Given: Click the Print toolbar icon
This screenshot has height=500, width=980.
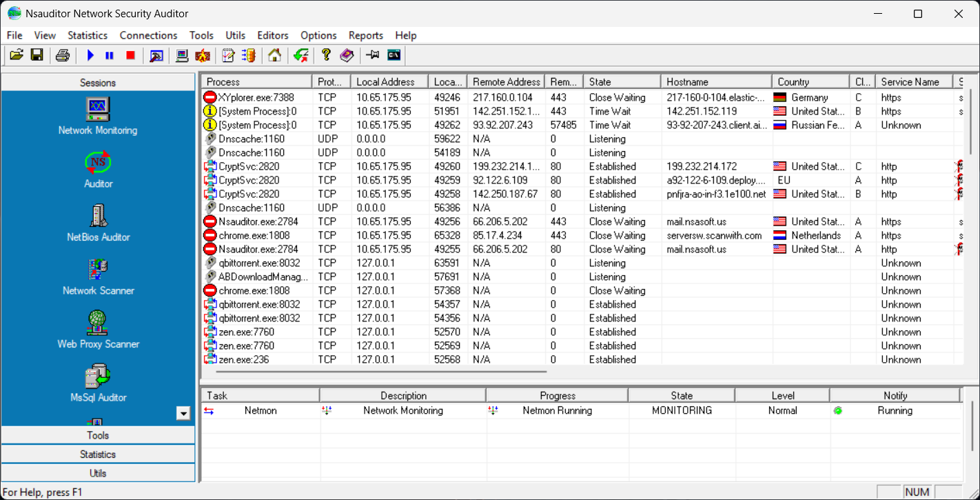Looking at the screenshot, I should click(63, 55).
